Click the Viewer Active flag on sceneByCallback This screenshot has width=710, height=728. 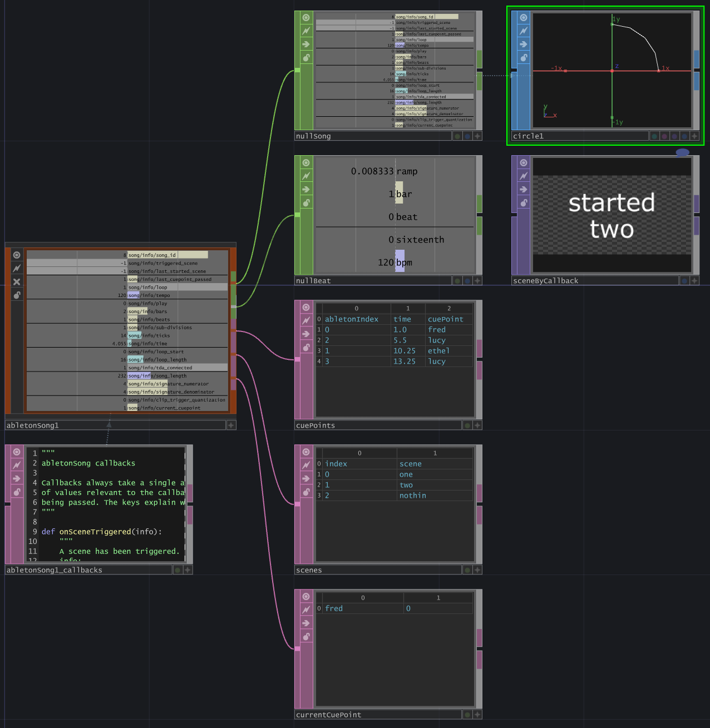coord(523,162)
